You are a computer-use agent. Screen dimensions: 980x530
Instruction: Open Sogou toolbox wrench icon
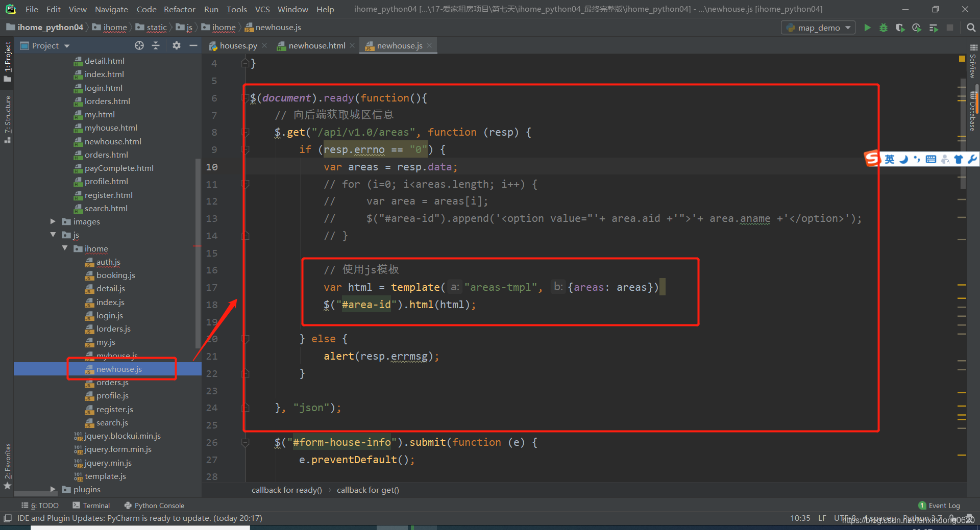(x=972, y=159)
